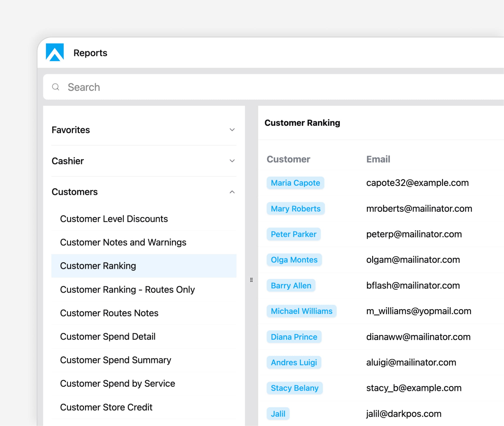Click email olgam@mailinator.com
Image resolution: width=504 pixels, height=426 pixels.
click(x=413, y=260)
